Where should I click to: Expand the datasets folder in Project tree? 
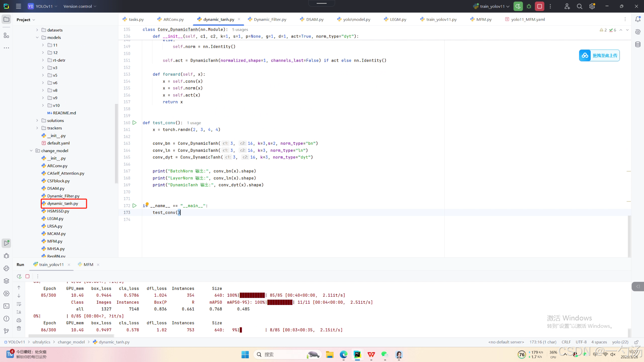point(37,30)
